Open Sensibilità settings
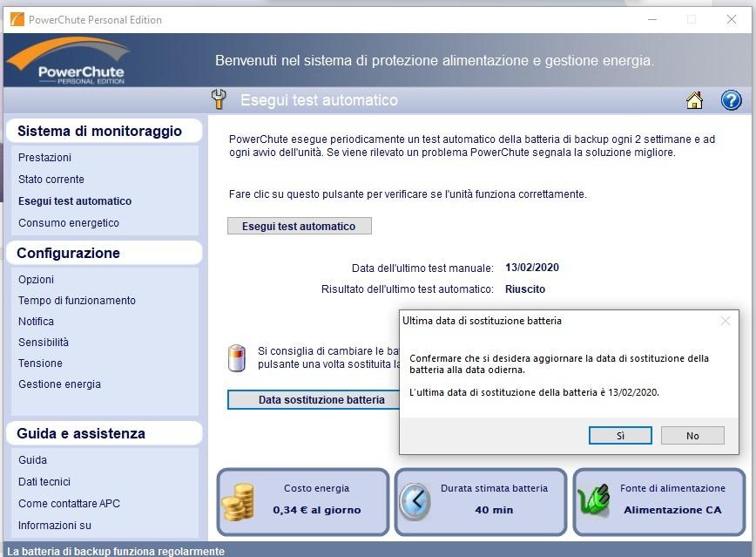The height and width of the screenshot is (557, 756). pyautogui.click(x=44, y=343)
